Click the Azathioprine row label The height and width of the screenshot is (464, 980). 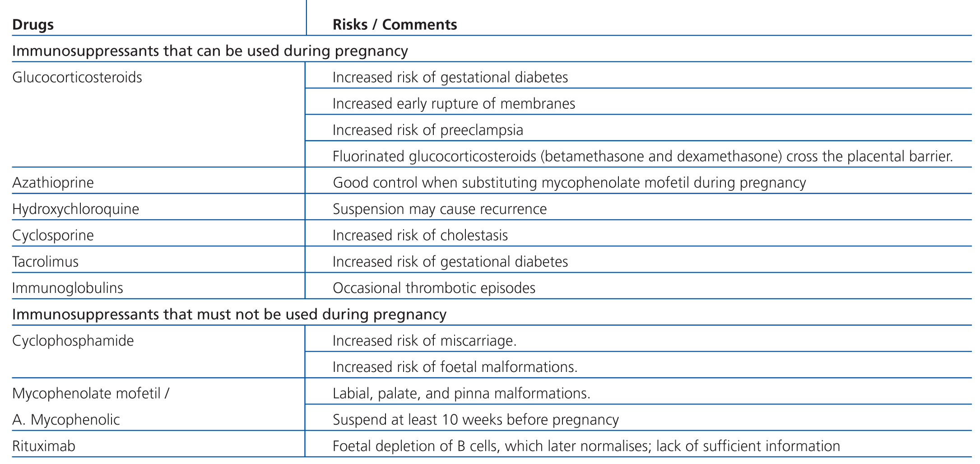pyautogui.click(x=53, y=182)
